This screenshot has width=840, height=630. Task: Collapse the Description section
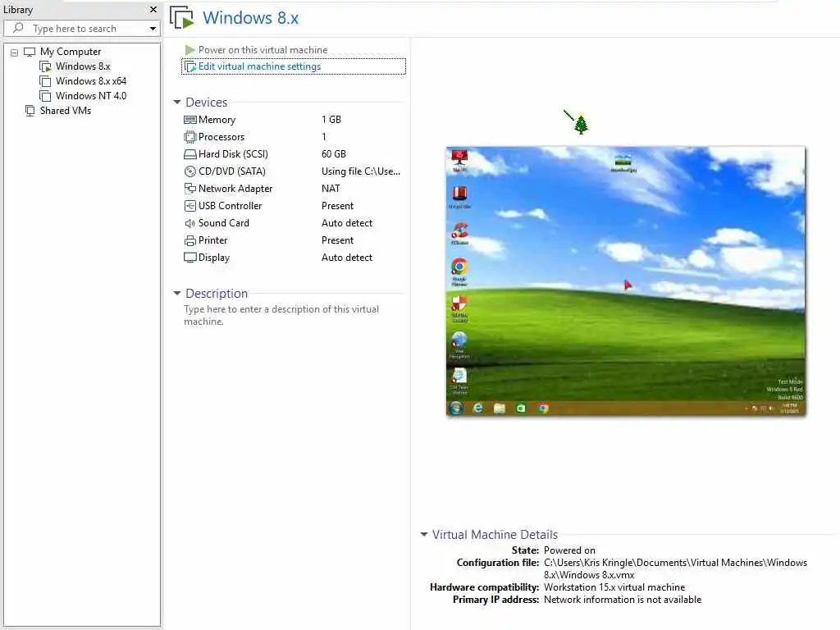[177, 293]
